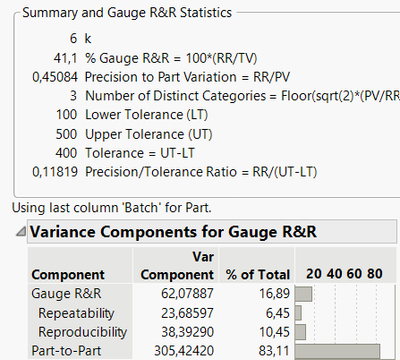Collapse the Variance Components for Gauge R&R section
The image size is (400, 360).
(x=21, y=231)
